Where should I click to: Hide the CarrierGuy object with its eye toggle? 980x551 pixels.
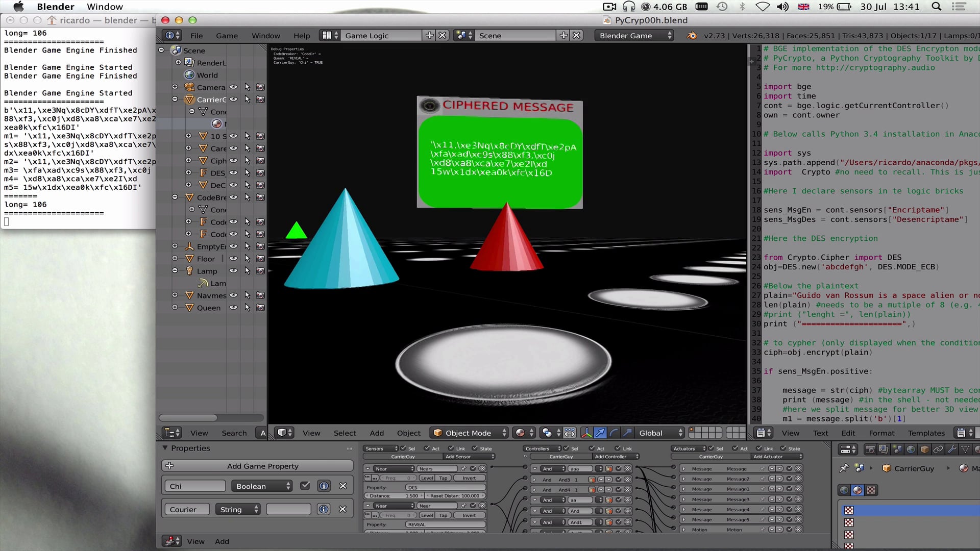[233, 99]
